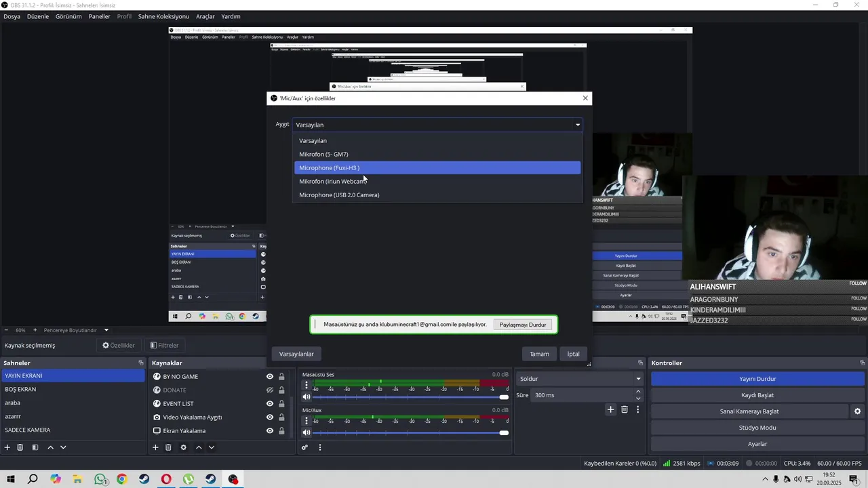
Task: Adjust the Masaüstü Ses volume slider
Action: tap(410, 397)
